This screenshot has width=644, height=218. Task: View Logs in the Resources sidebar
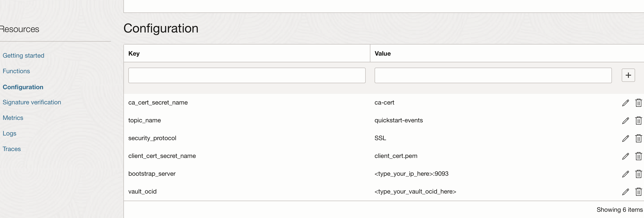pos(10,133)
